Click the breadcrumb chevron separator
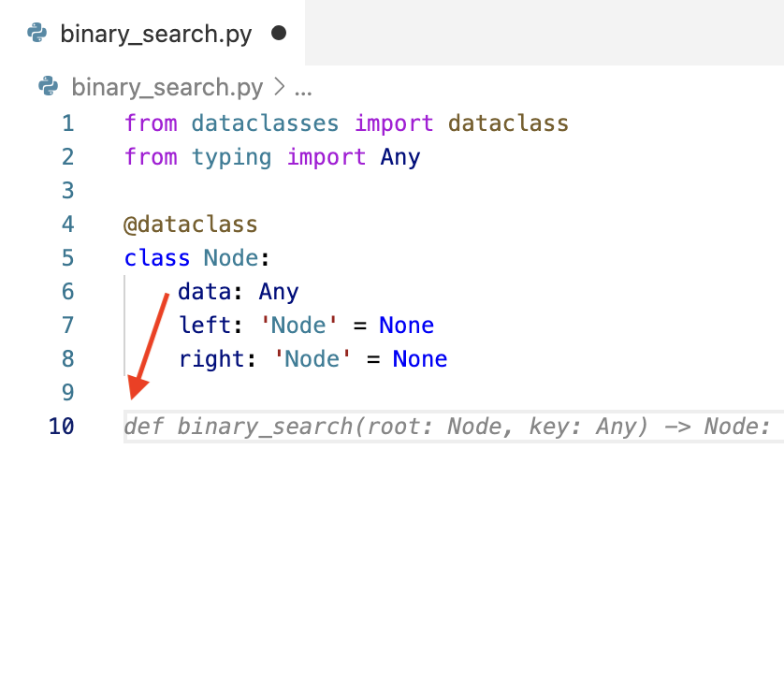Screen dimensions: 784x681 pyautogui.click(x=280, y=88)
